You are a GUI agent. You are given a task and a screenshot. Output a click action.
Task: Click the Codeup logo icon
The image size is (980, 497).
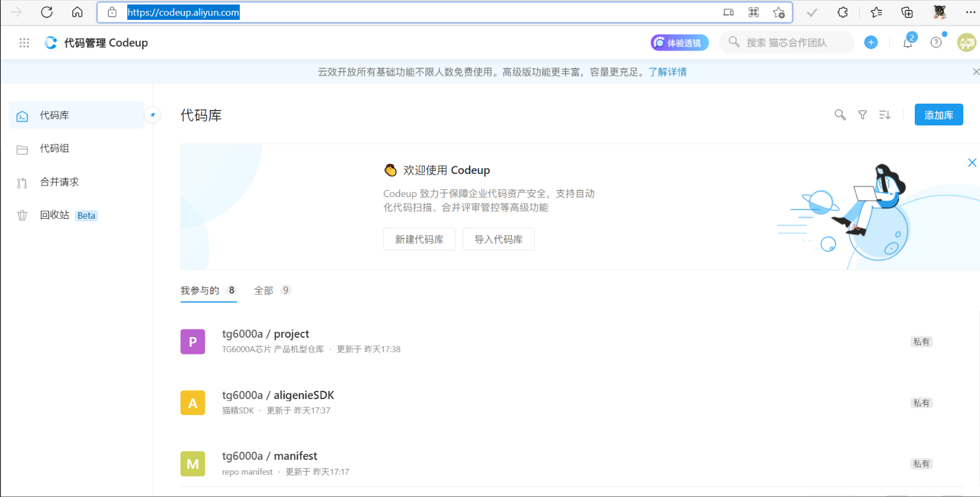click(x=51, y=43)
